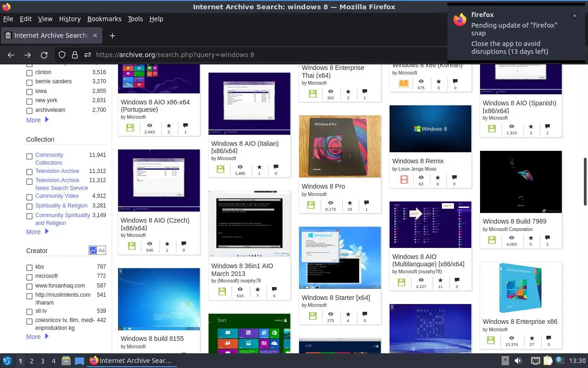
Task: Tick the kbs creator checkbox
Action: tap(29, 268)
